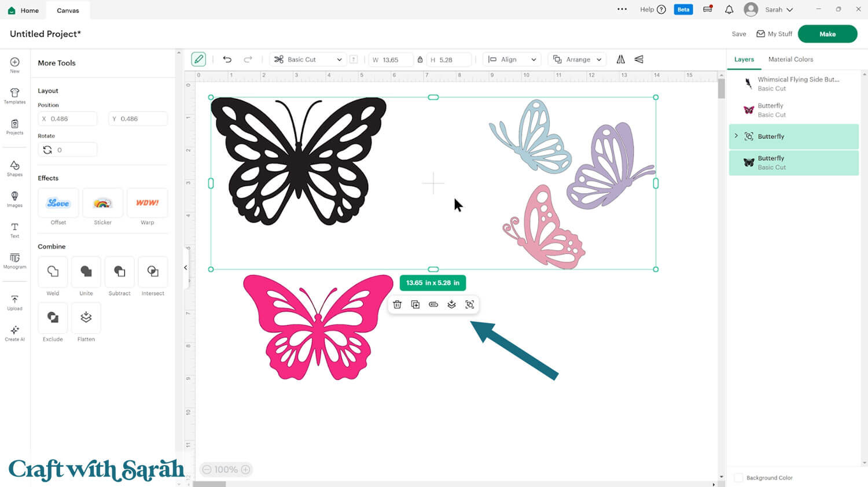Select the pink Butterfly Basic Cut layer
Screen dimensions: 868x487
pyautogui.click(x=794, y=110)
